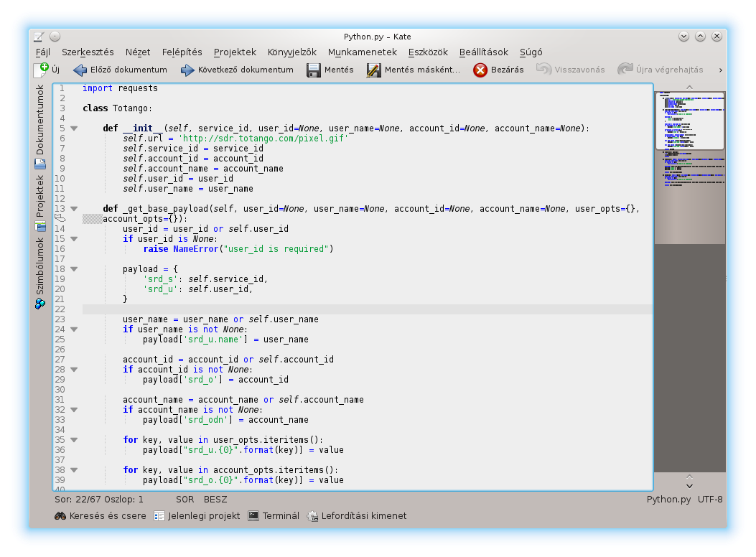This screenshot has height=557, width=756.
Task: Click bottom-most scroll down arrow below minimap
Action: tap(689, 486)
